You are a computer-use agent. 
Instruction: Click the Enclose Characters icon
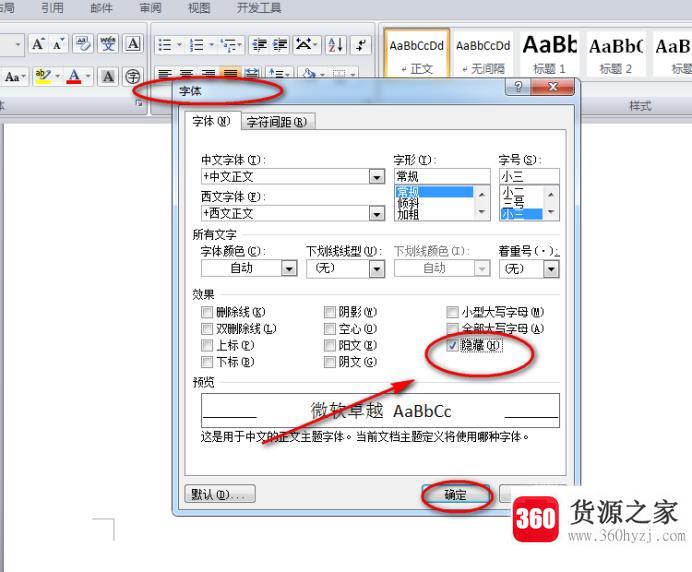coord(133,77)
